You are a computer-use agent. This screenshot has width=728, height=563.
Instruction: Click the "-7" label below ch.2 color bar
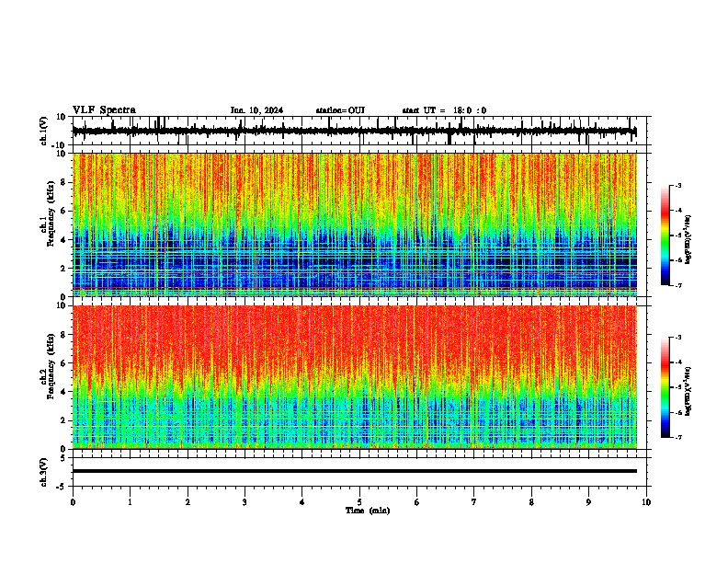coord(677,437)
